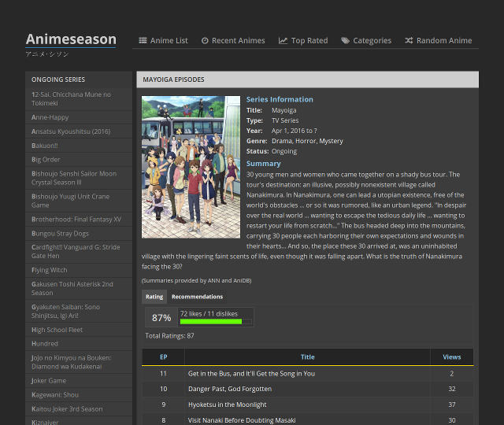Sort episodes by Views column header
The height and width of the screenshot is (425, 504).
click(x=451, y=357)
